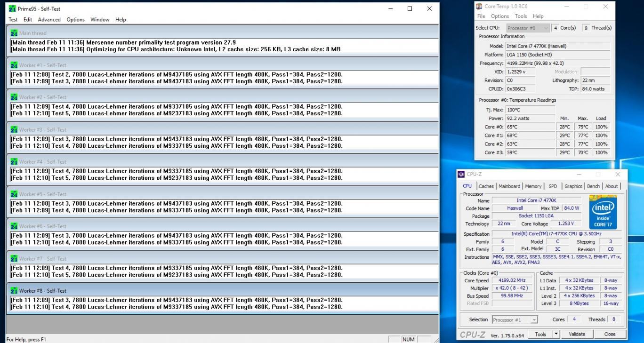644x343 pixels.
Task: Switch to the Memory tab in CPU-Z
Action: 533,186
